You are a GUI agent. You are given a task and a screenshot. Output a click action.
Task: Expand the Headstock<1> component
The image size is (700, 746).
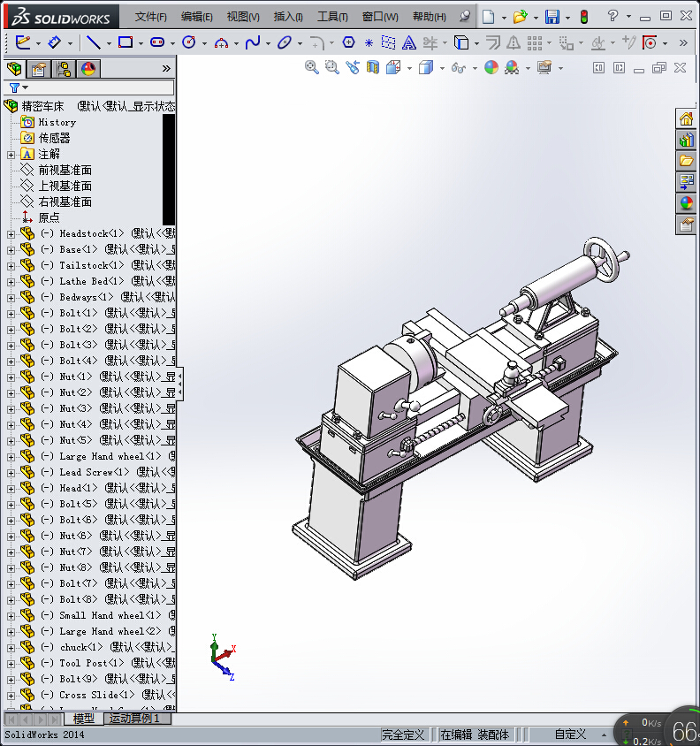pyautogui.click(x=11, y=234)
